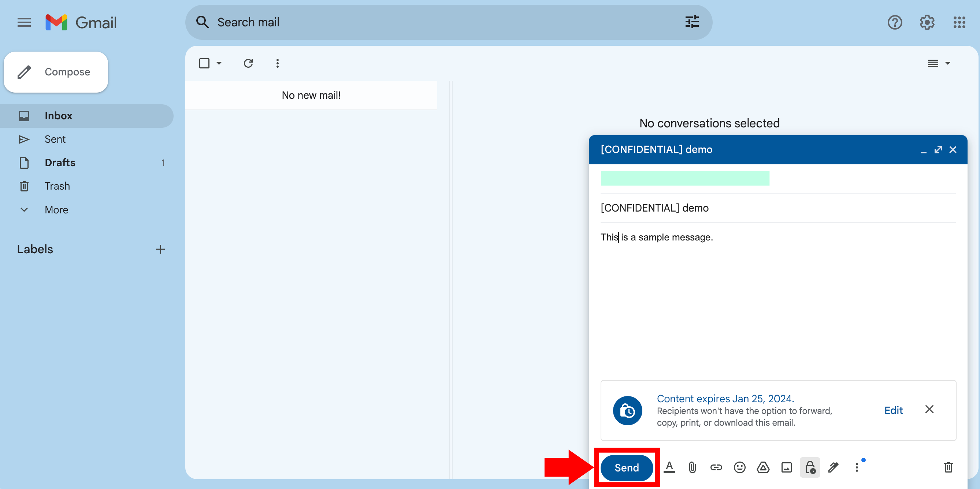Click the Send button
This screenshot has width=980, height=489.
627,468
